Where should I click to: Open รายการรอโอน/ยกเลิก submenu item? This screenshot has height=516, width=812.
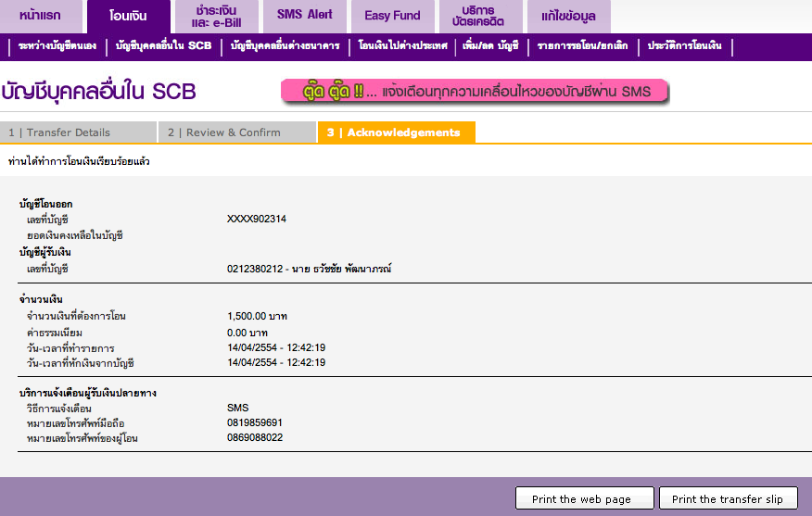[x=583, y=46]
